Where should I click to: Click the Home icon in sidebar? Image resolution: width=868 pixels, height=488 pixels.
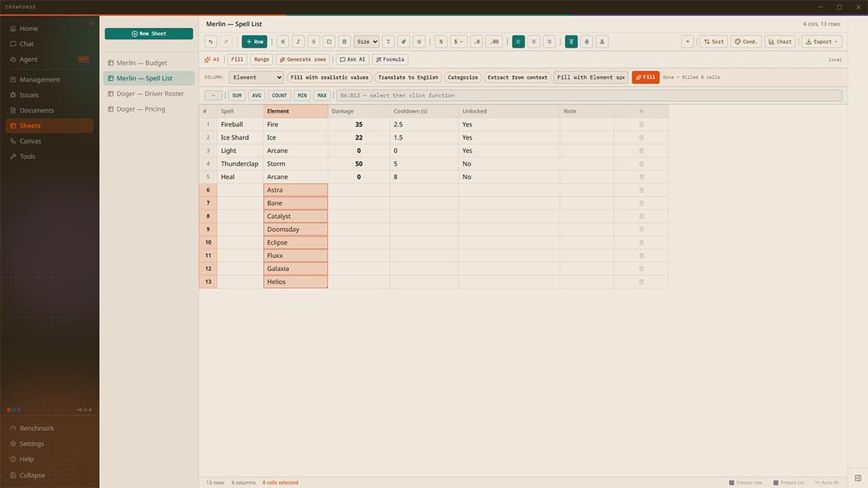click(x=13, y=29)
